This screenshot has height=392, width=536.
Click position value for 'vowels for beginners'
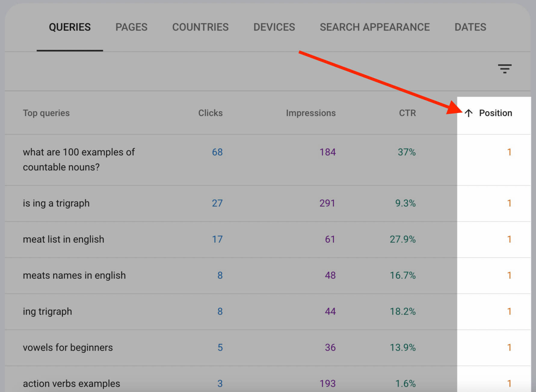[509, 348]
